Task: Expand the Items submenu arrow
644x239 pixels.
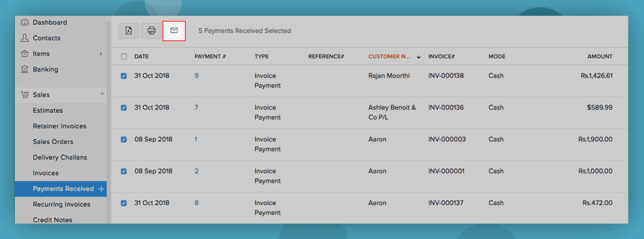Action: (101, 54)
